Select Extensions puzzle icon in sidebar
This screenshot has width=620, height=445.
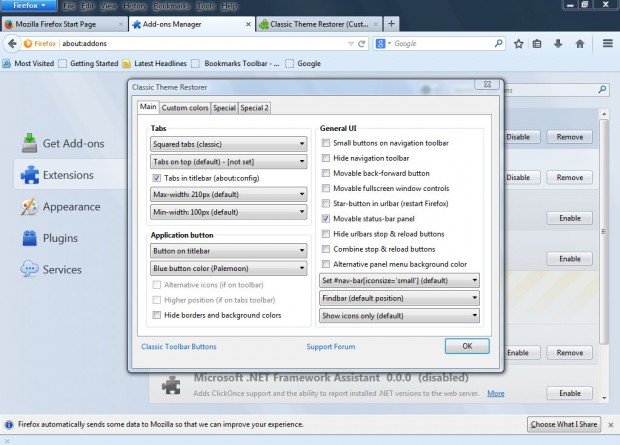[30, 175]
